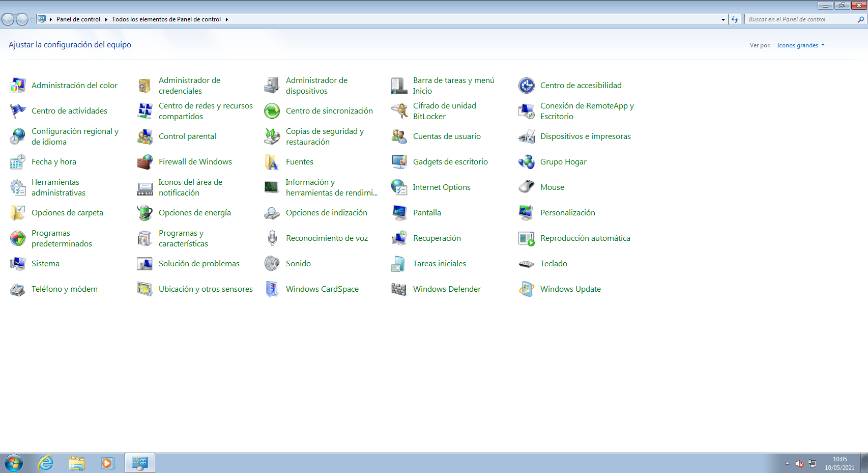Viewport: 868px width, 473px height.
Task: Open the Administrador de credenciales safe icon
Action: point(145,86)
